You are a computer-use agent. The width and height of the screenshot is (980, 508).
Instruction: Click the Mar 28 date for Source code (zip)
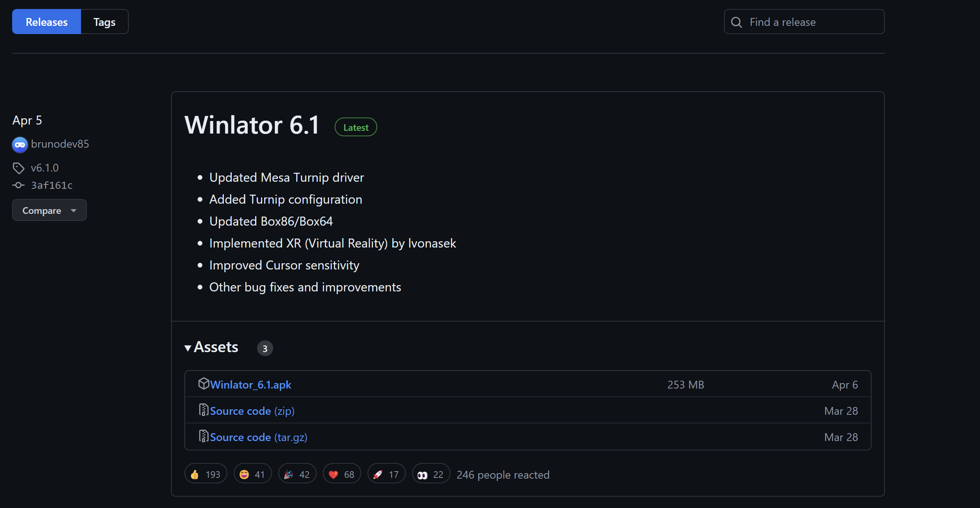(841, 411)
